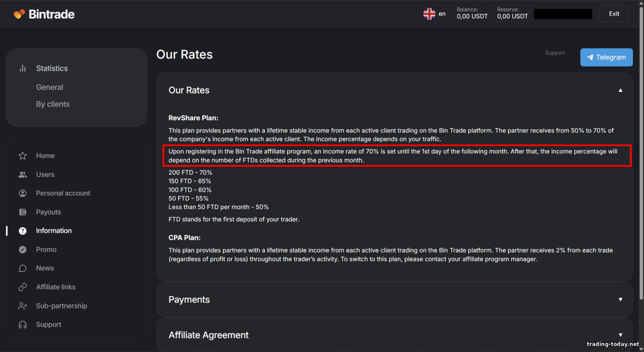Open By clients statistics item
The width and height of the screenshot is (644, 352).
coord(53,104)
